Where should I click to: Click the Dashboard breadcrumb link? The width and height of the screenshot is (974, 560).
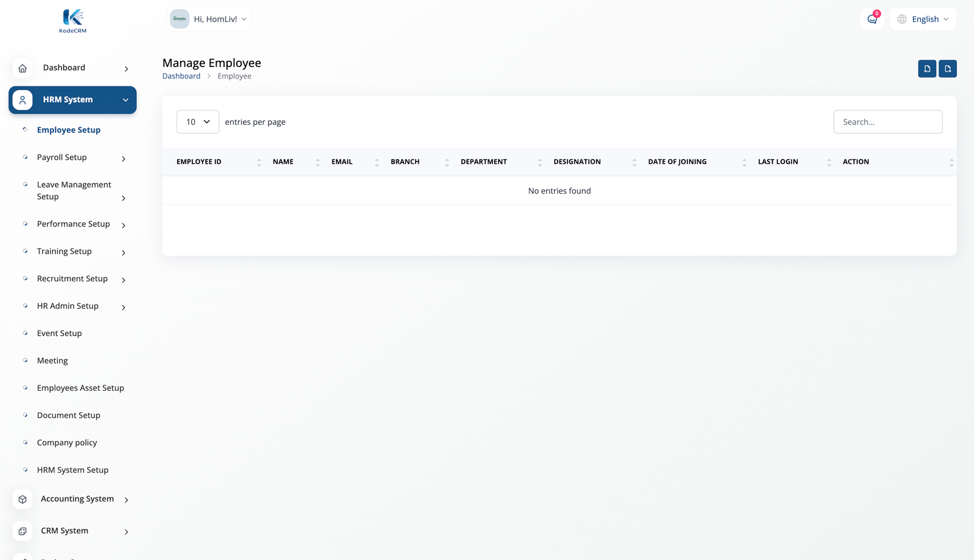(x=181, y=76)
